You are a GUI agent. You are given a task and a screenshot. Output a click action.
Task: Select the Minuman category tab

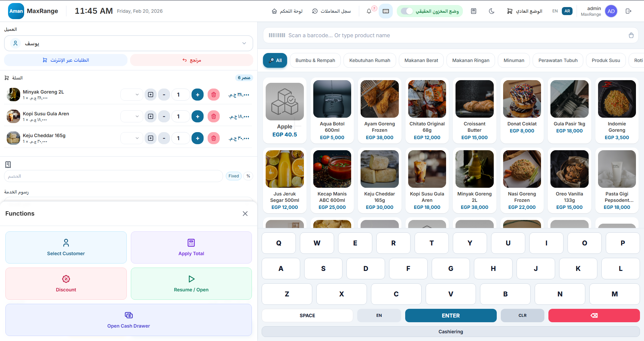pyautogui.click(x=514, y=60)
